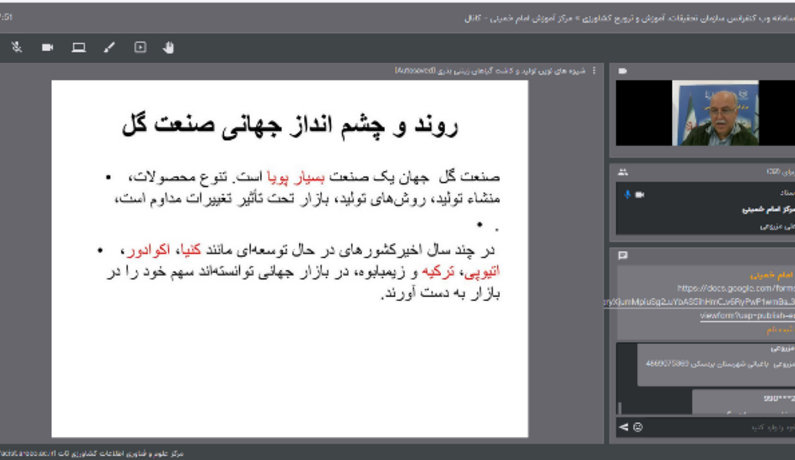Open the three-dots menu of the share panel
Image resolution: width=795 pixels, height=460 pixels.
[594, 70]
